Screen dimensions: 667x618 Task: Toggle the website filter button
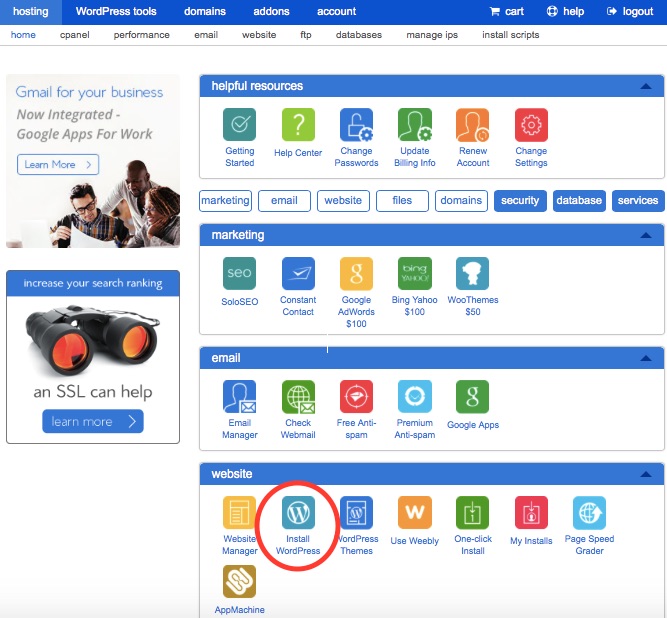pyautogui.click(x=343, y=201)
